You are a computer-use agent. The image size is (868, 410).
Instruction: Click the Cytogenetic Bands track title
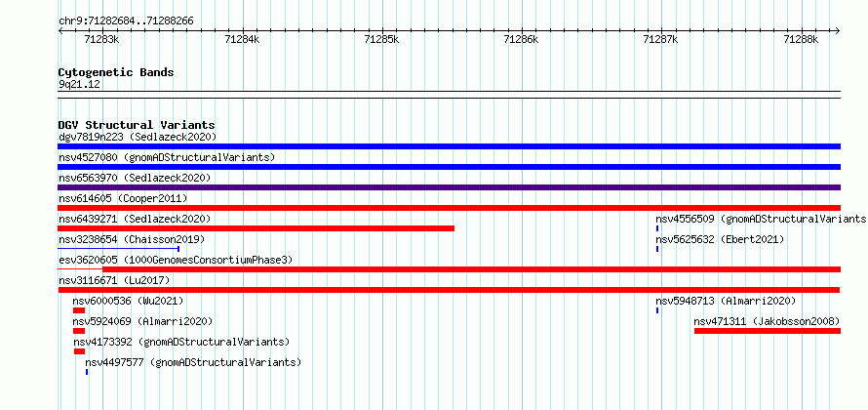[x=116, y=72]
